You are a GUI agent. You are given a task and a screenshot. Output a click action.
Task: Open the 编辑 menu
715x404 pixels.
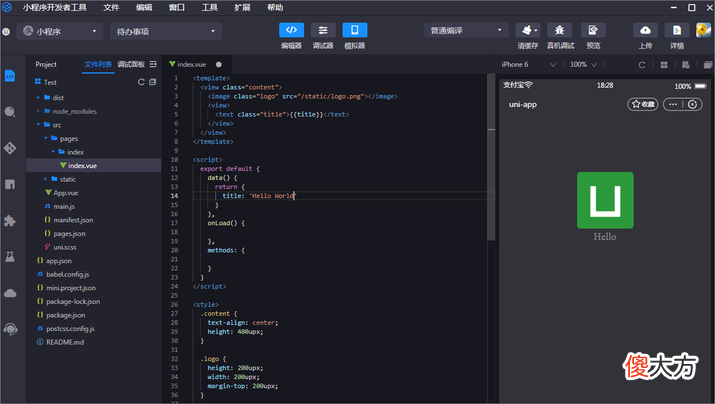click(x=144, y=7)
